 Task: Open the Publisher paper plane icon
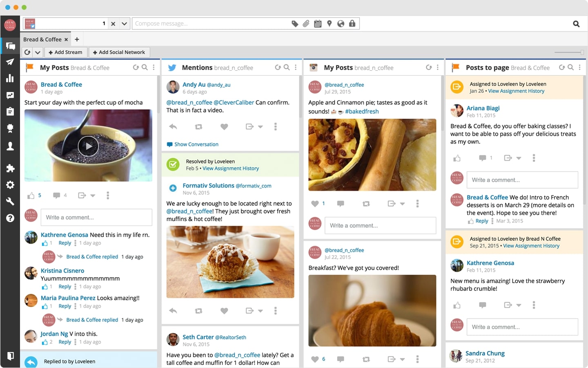click(10, 62)
